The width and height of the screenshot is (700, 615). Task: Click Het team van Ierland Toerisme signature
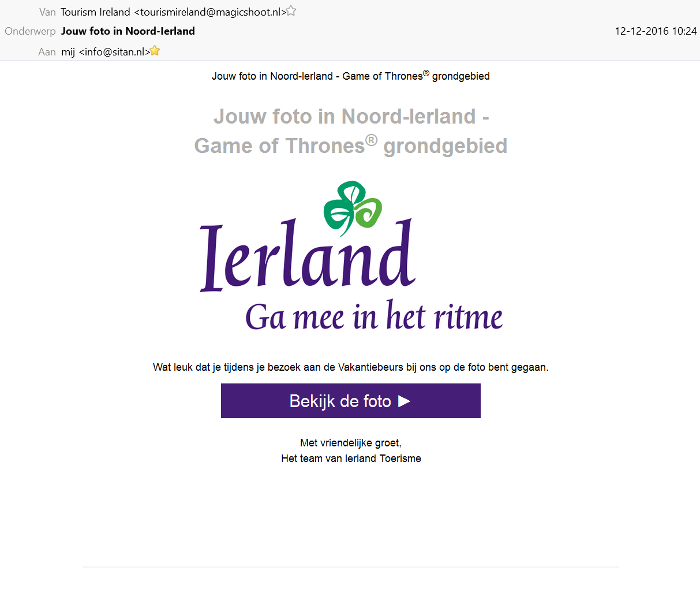(351, 459)
